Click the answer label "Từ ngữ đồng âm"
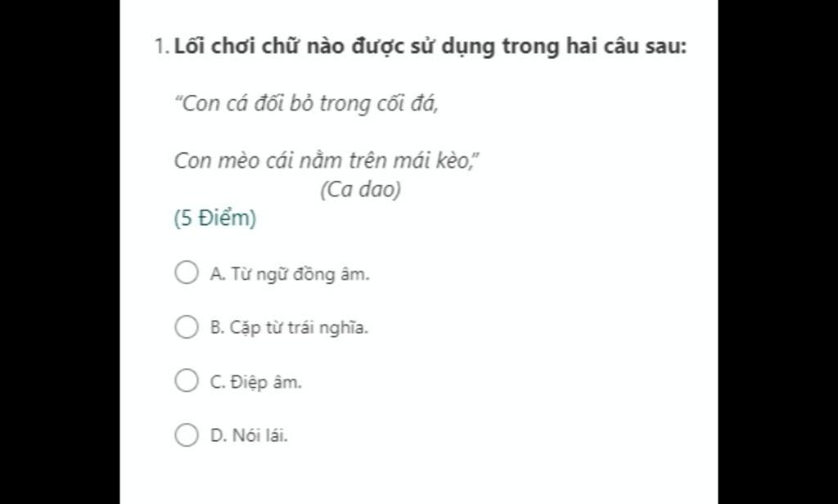838x504 pixels. (290, 274)
